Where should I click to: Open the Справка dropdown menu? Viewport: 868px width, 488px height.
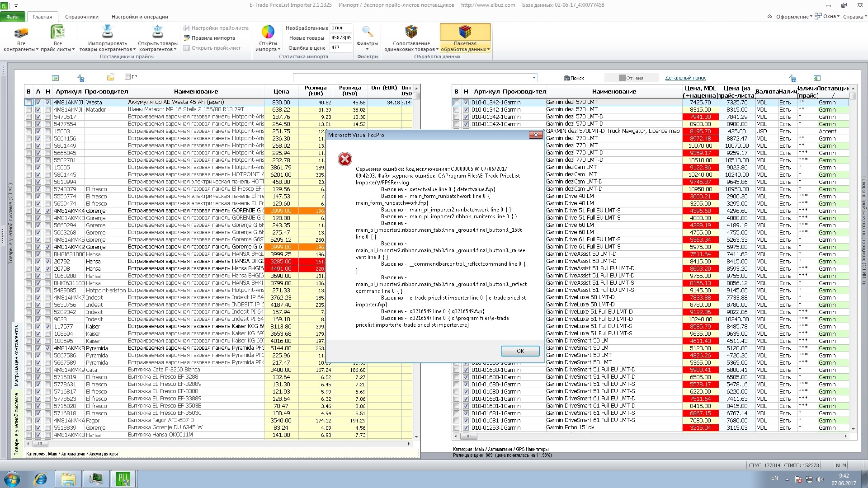pyautogui.click(x=855, y=17)
